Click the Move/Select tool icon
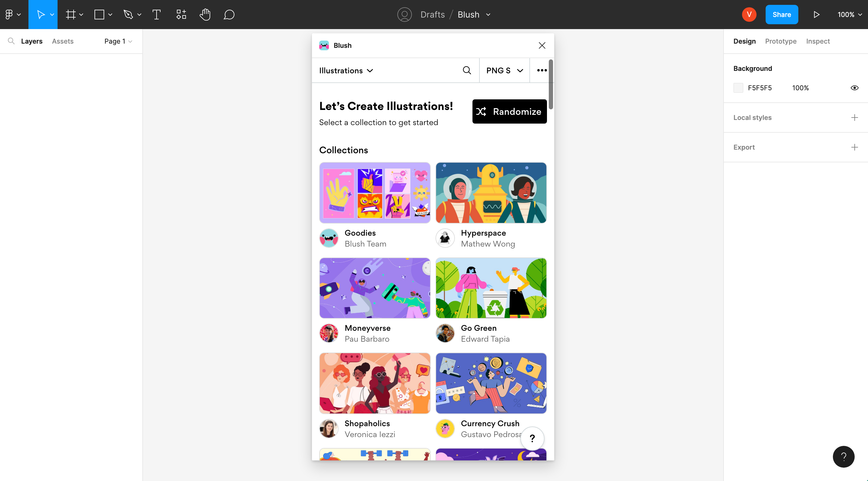This screenshot has height=481, width=868. click(x=40, y=14)
